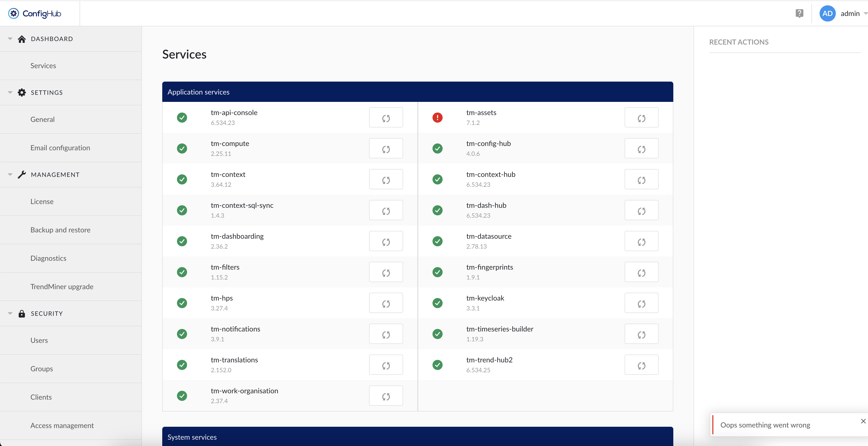
Task: Click the Security lock icon
Action: point(22,314)
